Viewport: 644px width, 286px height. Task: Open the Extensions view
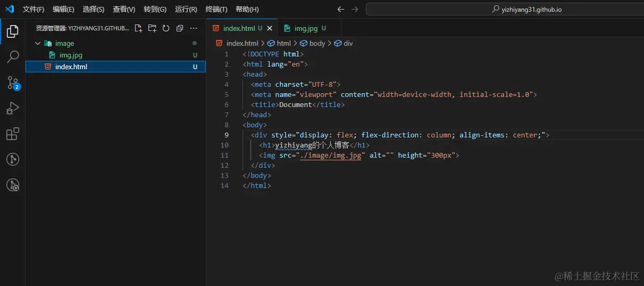click(13, 134)
